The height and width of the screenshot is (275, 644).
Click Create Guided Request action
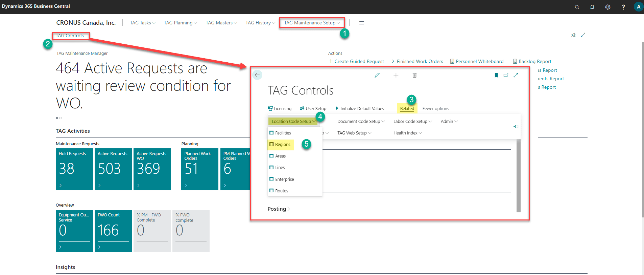pos(356,61)
